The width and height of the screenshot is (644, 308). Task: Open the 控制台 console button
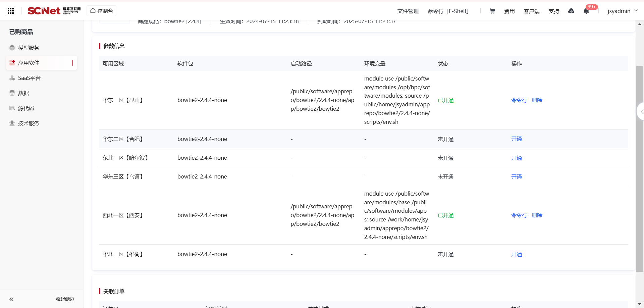(102, 11)
